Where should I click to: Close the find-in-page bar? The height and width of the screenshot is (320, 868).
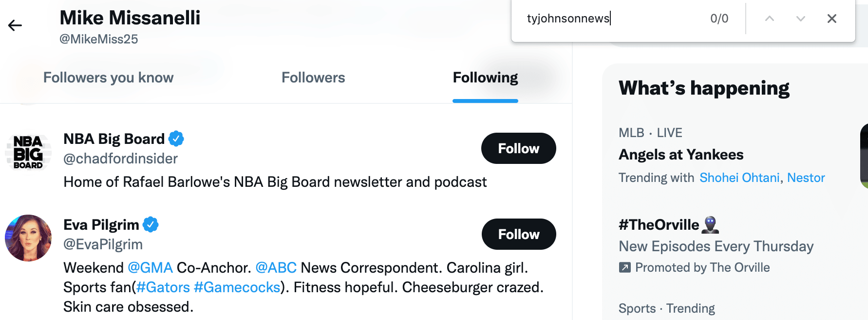coord(831,19)
